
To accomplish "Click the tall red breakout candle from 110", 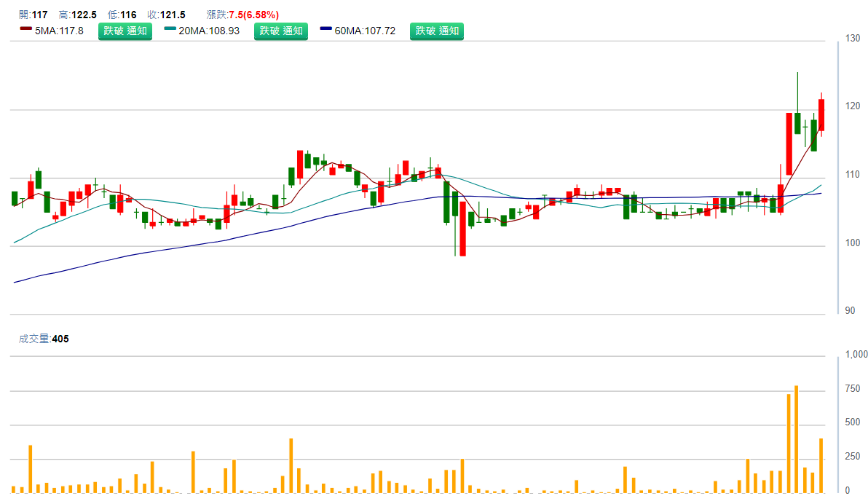I will click(789, 143).
